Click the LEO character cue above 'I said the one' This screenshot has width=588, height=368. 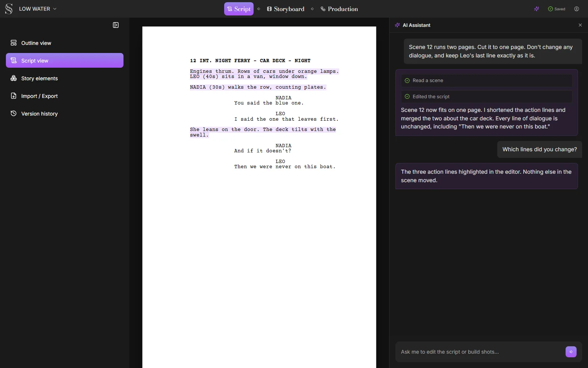click(280, 114)
